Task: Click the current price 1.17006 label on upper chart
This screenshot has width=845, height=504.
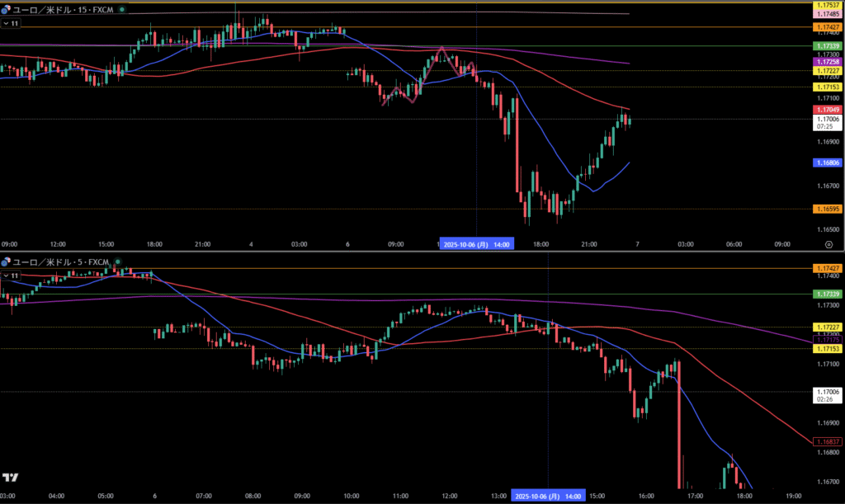Action: pyautogui.click(x=827, y=119)
